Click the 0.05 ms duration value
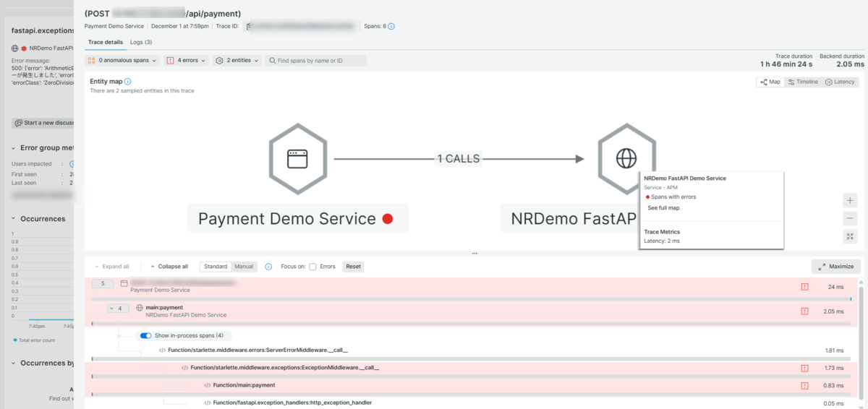 point(834,402)
